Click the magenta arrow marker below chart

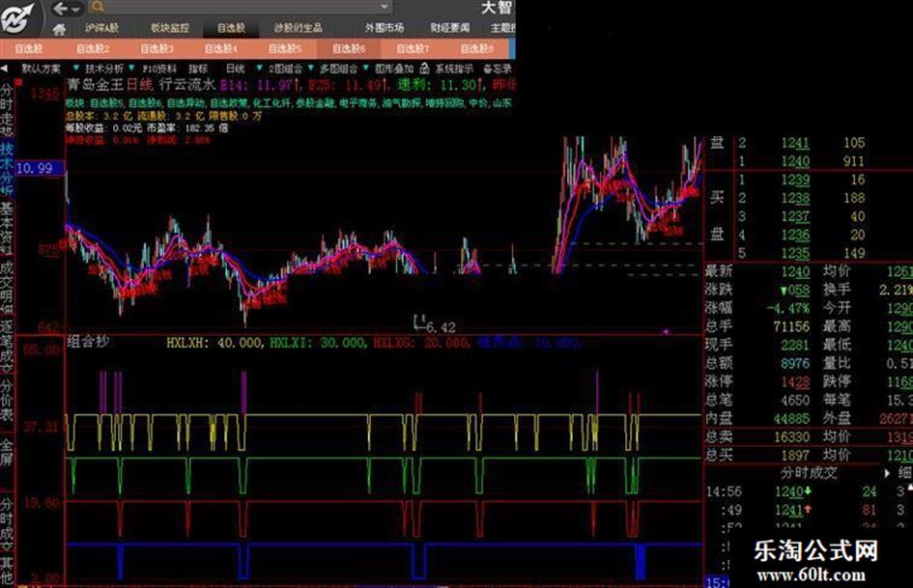point(666,330)
